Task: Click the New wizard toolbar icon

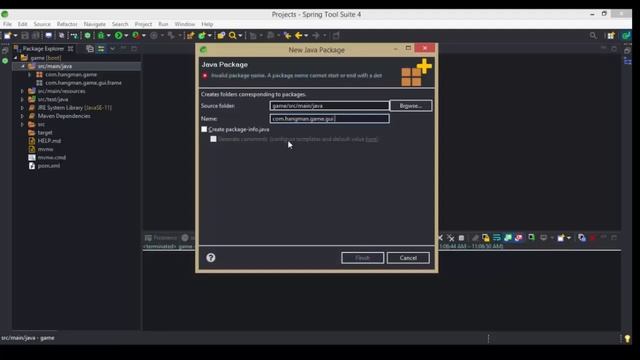Action: 8,36
